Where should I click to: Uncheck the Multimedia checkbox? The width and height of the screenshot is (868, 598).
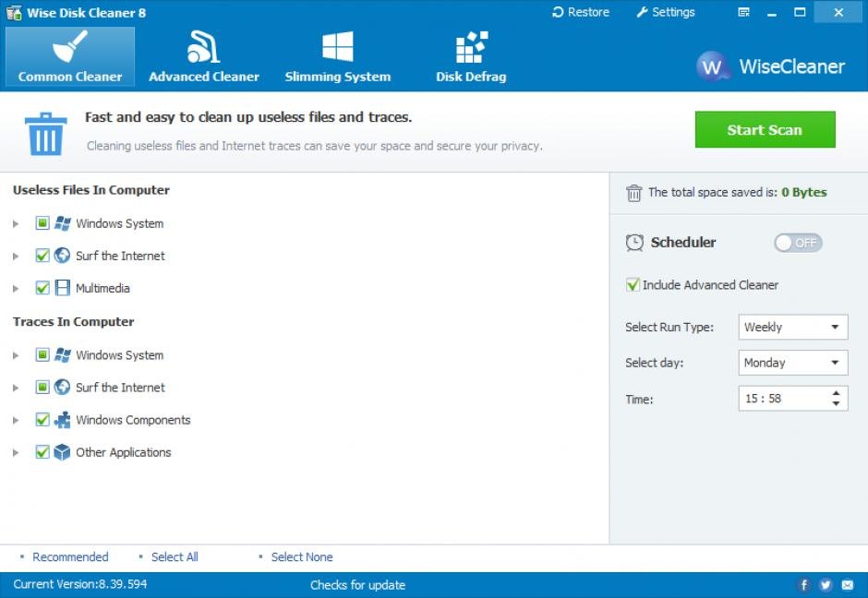point(42,288)
